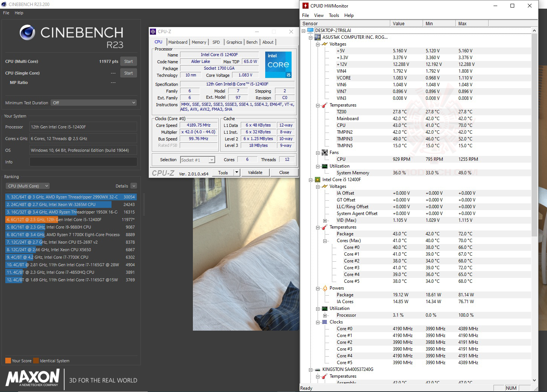Click the ASUSTeK COMPUTER motherboard icon
Screen dimensions: 547x392
[317, 37]
